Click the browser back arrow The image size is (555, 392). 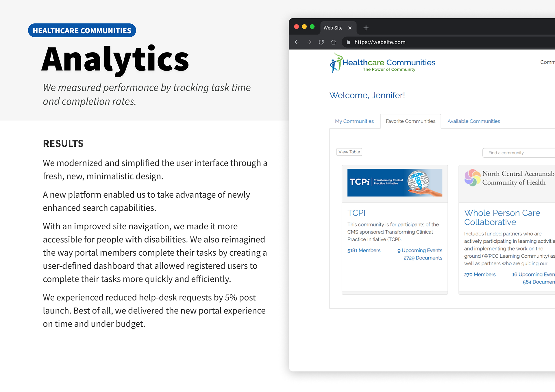[x=297, y=42]
